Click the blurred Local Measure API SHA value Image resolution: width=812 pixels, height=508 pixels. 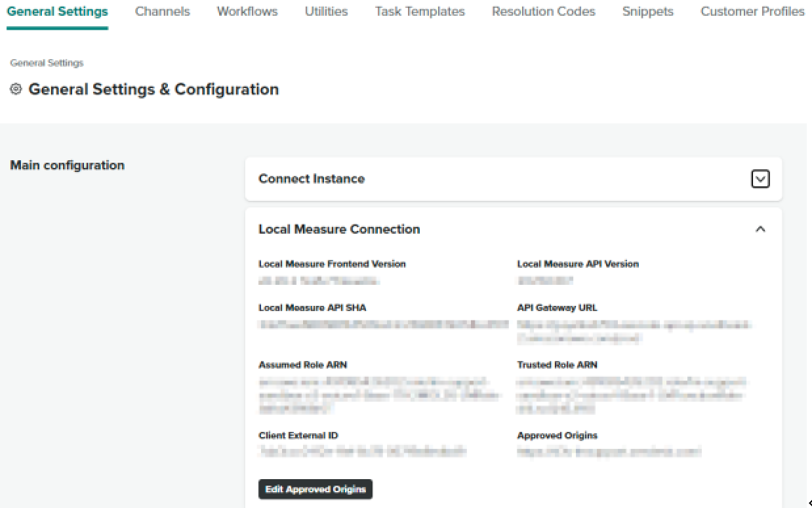coord(383,324)
